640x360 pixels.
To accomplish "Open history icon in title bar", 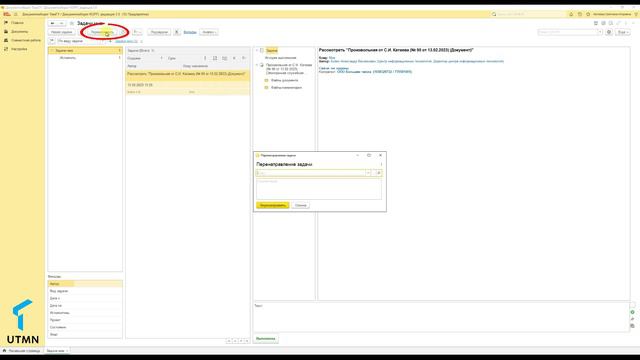I will point(580,14).
